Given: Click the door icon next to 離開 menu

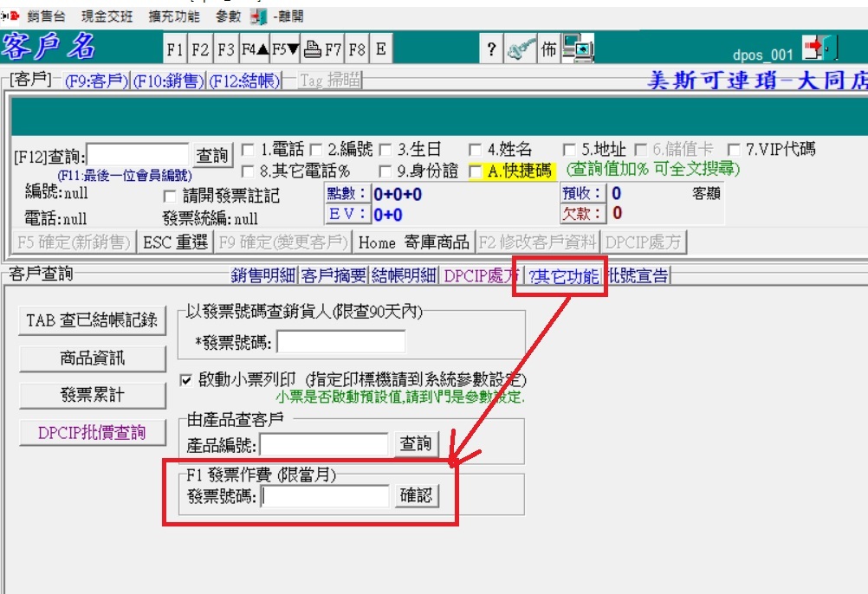Looking at the screenshot, I should tap(258, 16).
